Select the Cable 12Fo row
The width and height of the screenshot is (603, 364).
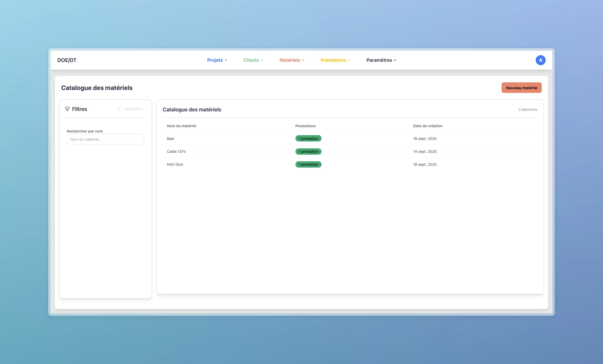click(x=176, y=151)
